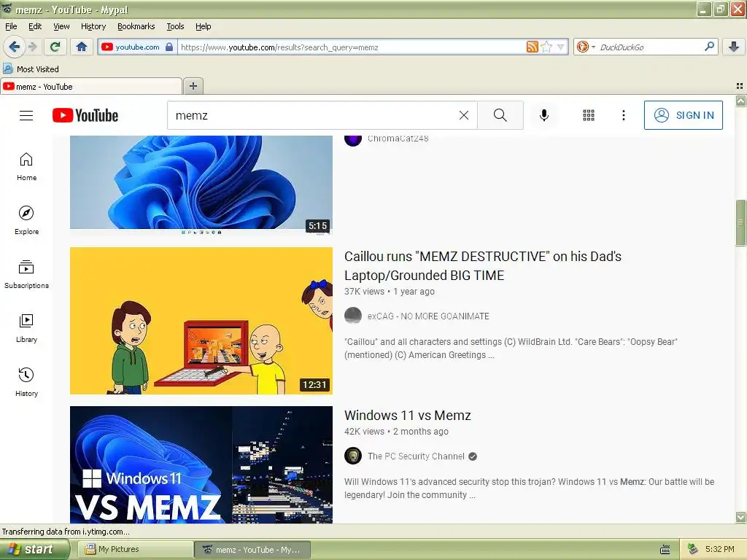Open the on-screen keyboard tray icon
Screen dimensions: 747x560
(665, 550)
